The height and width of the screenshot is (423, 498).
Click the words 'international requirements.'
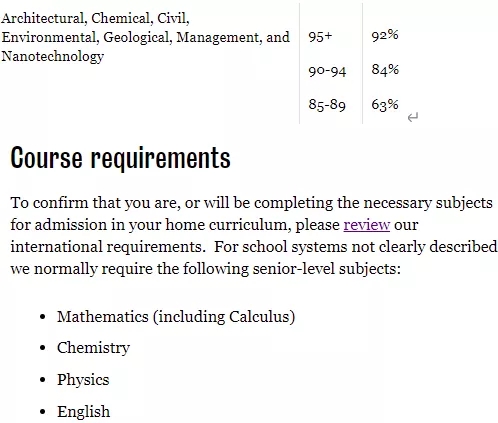point(108,247)
